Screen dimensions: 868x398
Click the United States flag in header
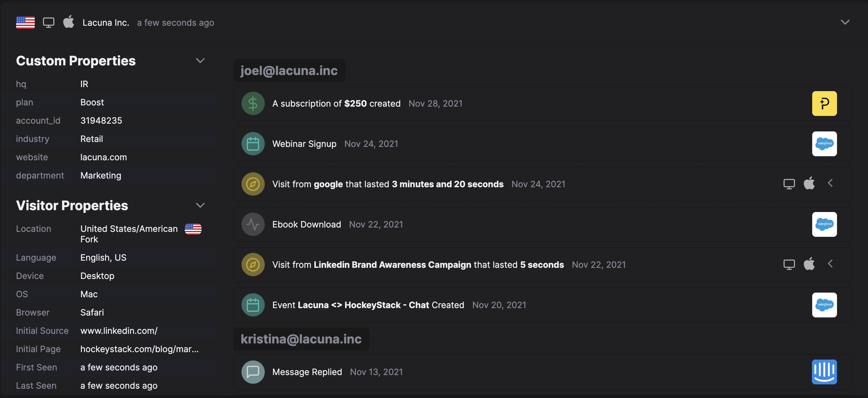tap(25, 23)
